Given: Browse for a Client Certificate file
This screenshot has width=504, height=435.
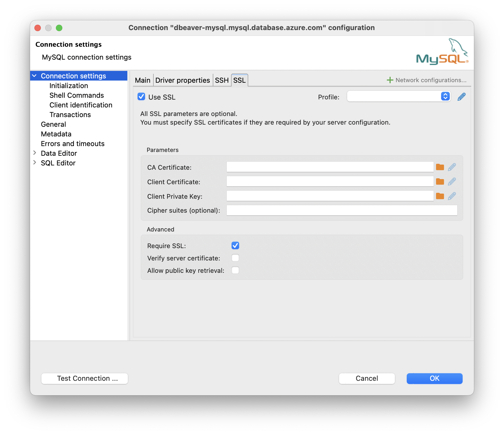Looking at the screenshot, I should coord(440,181).
